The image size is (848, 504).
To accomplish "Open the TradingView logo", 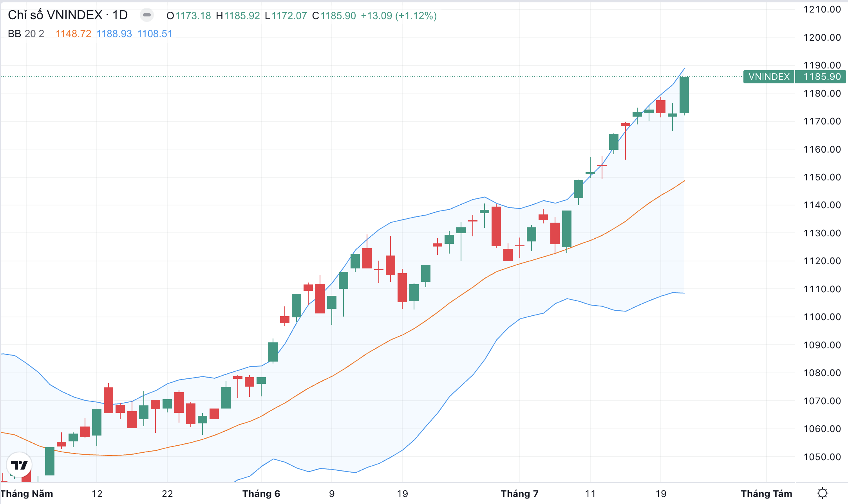I will coord(19,465).
